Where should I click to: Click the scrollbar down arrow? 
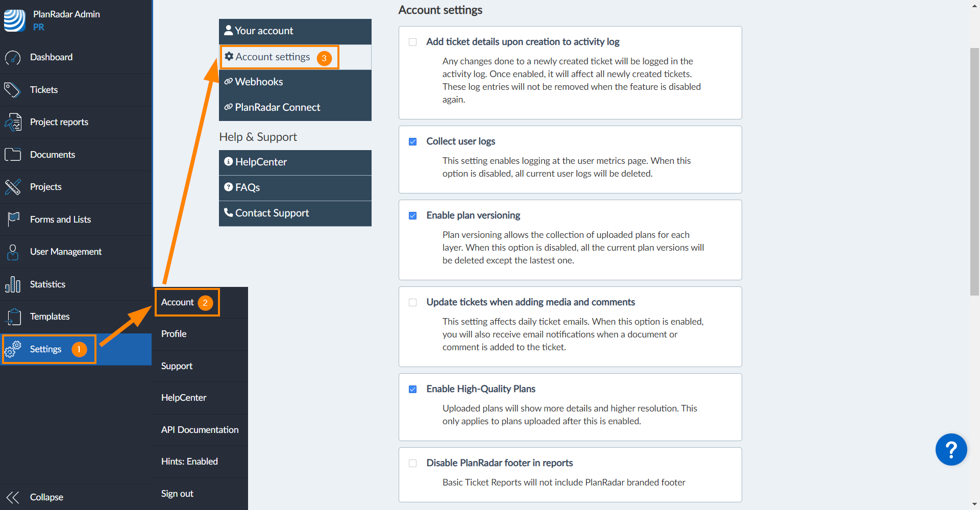click(974, 504)
